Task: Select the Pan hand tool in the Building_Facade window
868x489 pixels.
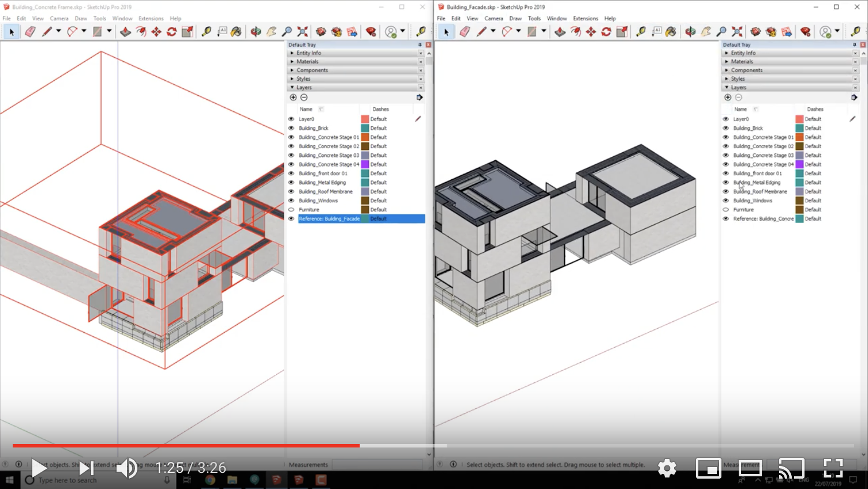Action: click(706, 32)
